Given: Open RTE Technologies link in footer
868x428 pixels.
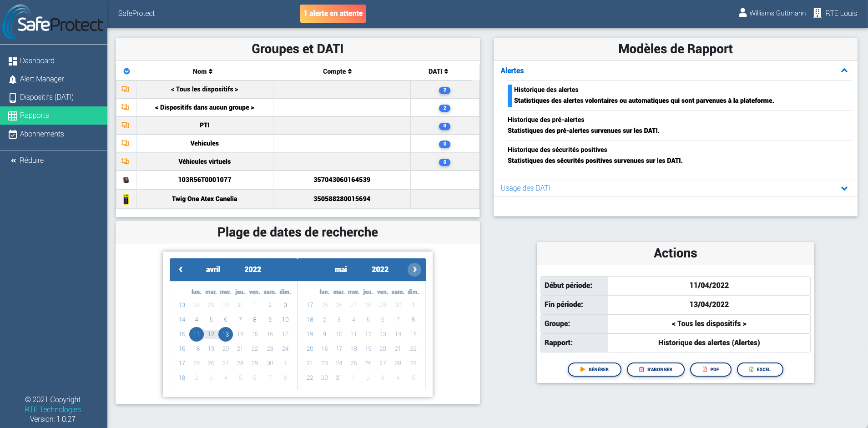Looking at the screenshot, I should point(53,409).
